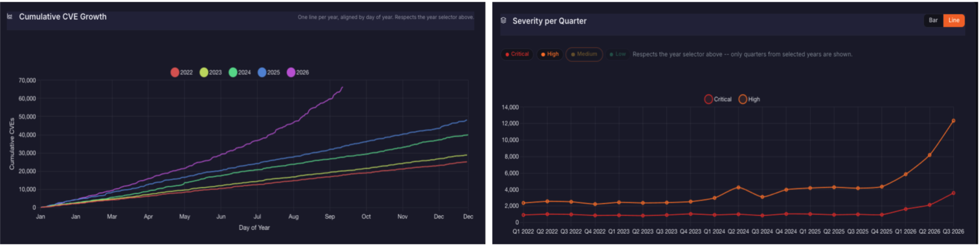The width and height of the screenshot is (980, 246).
Task: Toggle High line in severity chart legend
Action: [x=749, y=99]
